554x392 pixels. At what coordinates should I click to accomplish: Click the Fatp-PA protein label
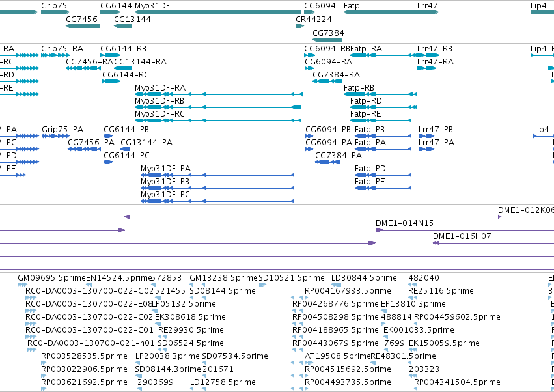370,143
